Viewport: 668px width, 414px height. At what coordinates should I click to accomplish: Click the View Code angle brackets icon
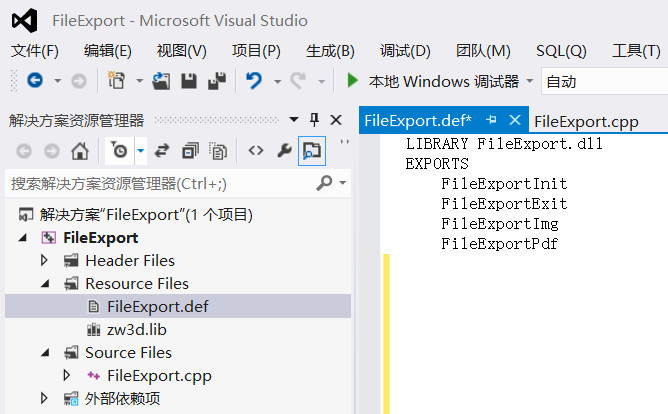click(x=256, y=151)
